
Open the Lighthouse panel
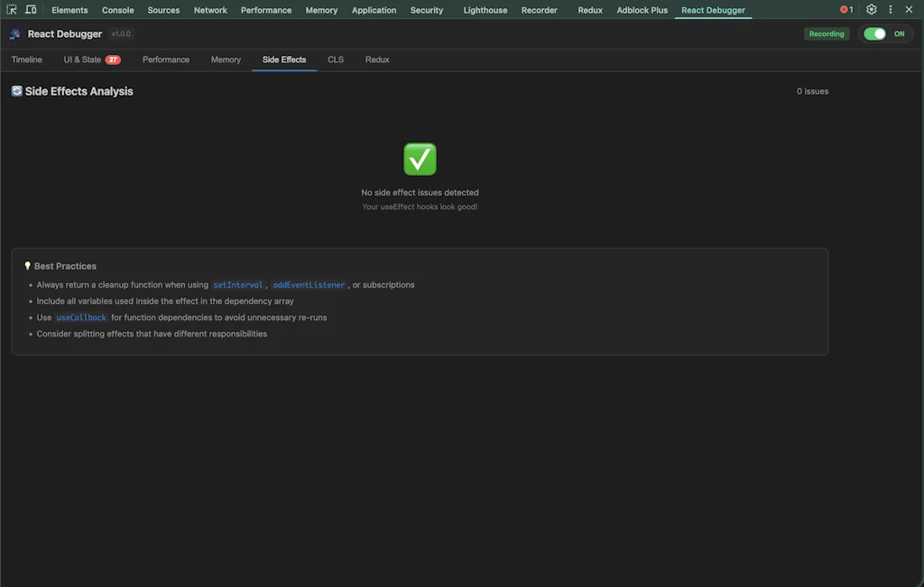[485, 10]
